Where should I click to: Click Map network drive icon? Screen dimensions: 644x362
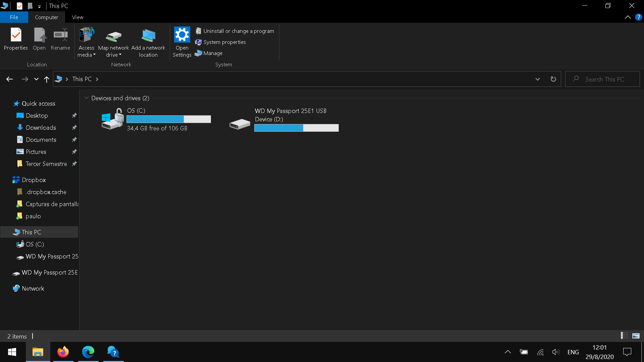113,36
